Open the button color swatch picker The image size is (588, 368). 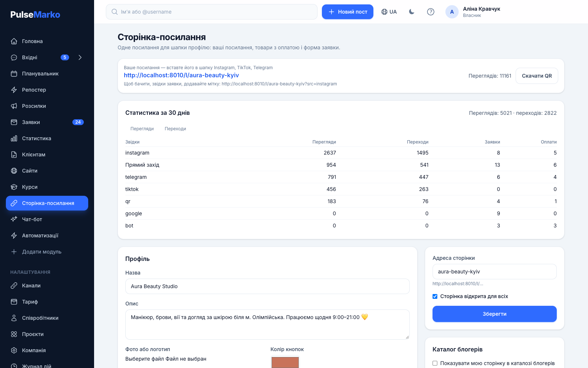[x=285, y=362]
